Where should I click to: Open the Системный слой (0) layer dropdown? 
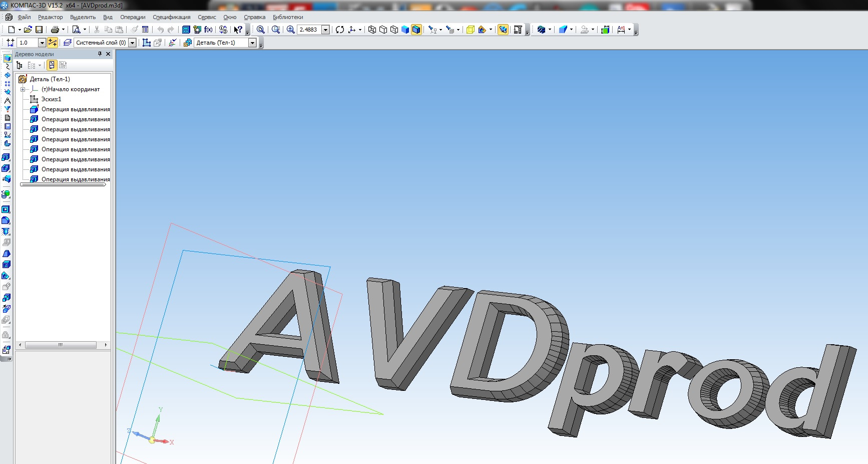(x=133, y=43)
